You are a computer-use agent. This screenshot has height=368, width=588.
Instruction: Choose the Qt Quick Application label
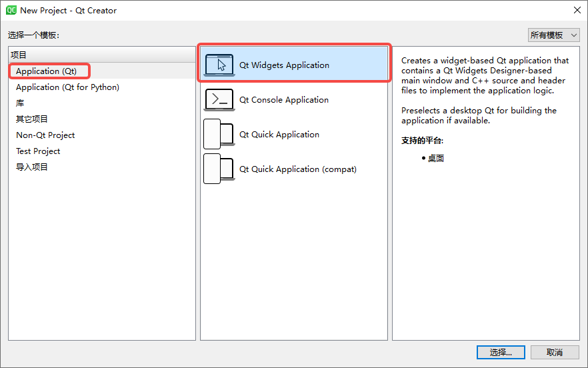point(279,135)
